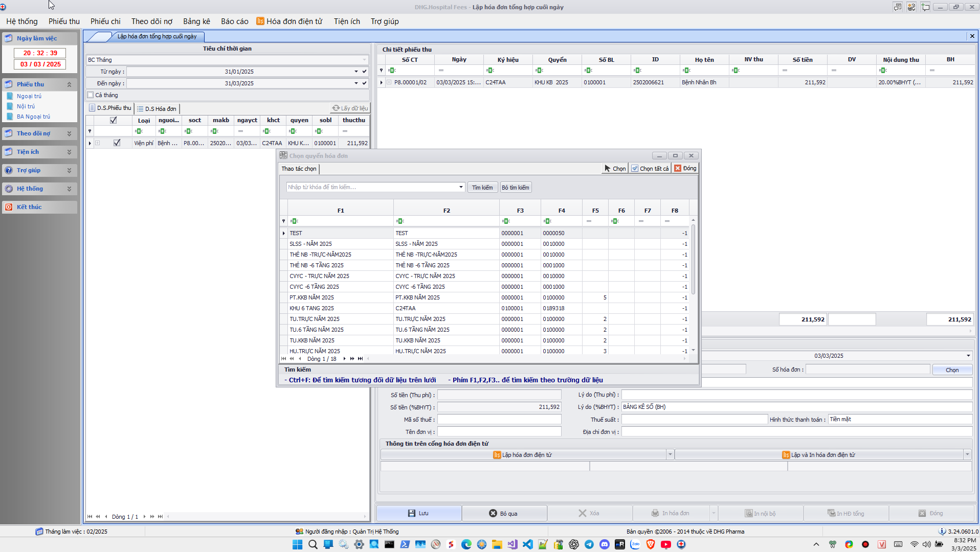Open Microsoft Edge from the taskbar
The width and height of the screenshot is (980, 552).
466,544
